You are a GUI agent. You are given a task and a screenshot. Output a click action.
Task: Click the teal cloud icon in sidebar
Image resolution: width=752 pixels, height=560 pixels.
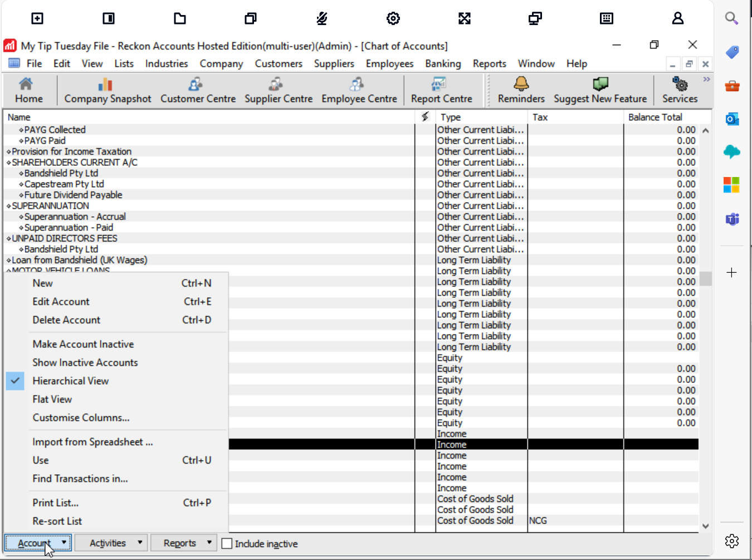pyautogui.click(x=732, y=151)
